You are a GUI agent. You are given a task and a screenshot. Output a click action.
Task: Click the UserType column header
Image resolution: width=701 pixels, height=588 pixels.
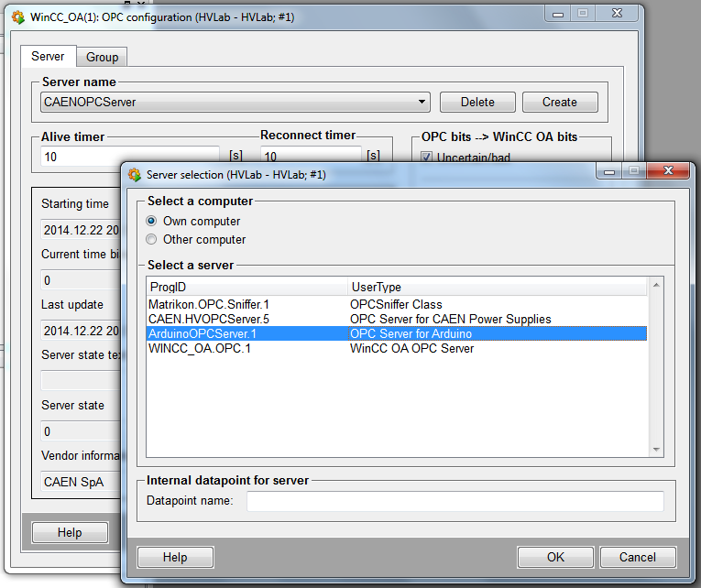click(498, 287)
